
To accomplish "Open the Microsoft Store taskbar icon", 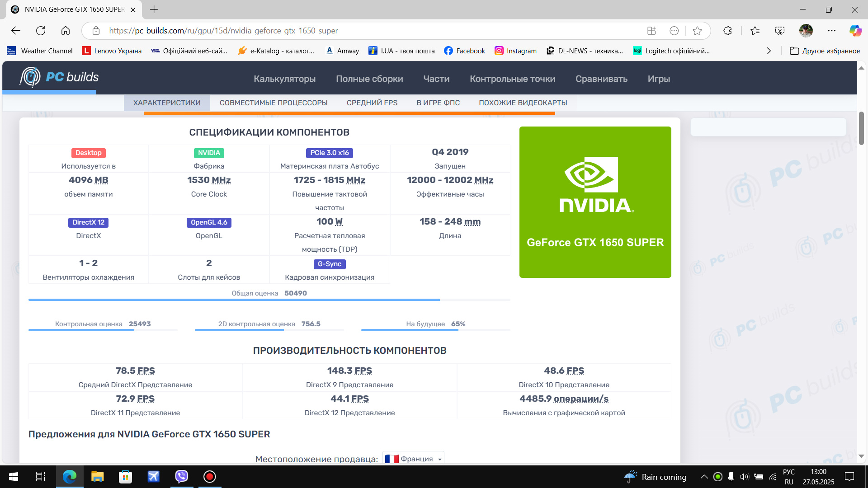I will pyautogui.click(x=125, y=477).
